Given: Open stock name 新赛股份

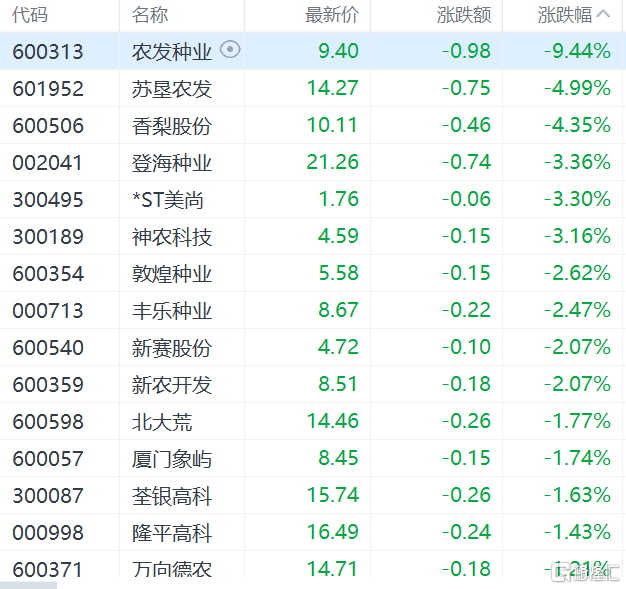Looking at the screenshot, I should (172, 348).
